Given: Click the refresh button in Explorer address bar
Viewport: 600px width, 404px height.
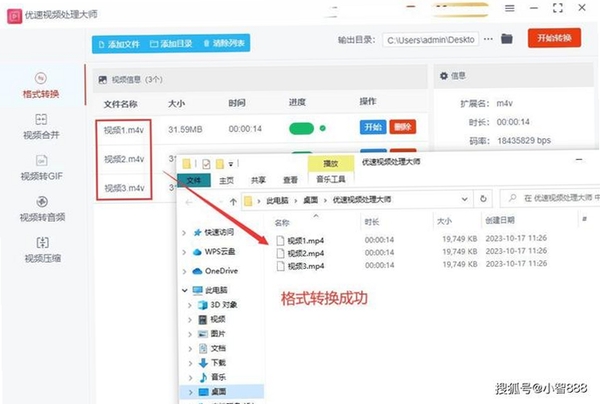Looking at the screenshot, I should tap(483, 199).
